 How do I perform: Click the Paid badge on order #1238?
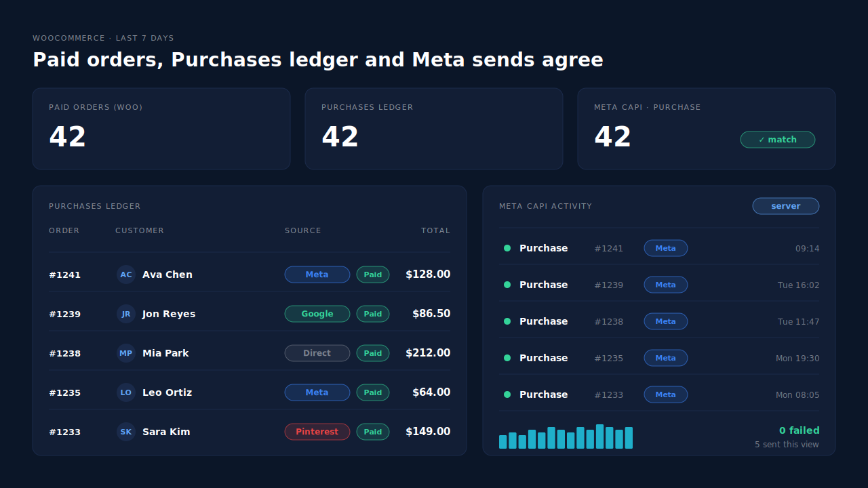(x=373, y=353)
